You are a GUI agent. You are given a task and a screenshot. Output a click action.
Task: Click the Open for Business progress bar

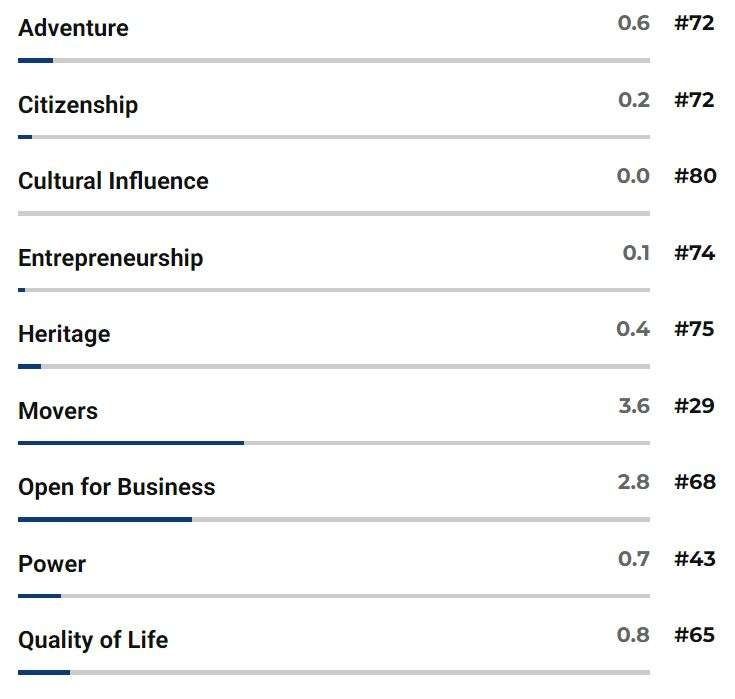(x=333, y=520)
